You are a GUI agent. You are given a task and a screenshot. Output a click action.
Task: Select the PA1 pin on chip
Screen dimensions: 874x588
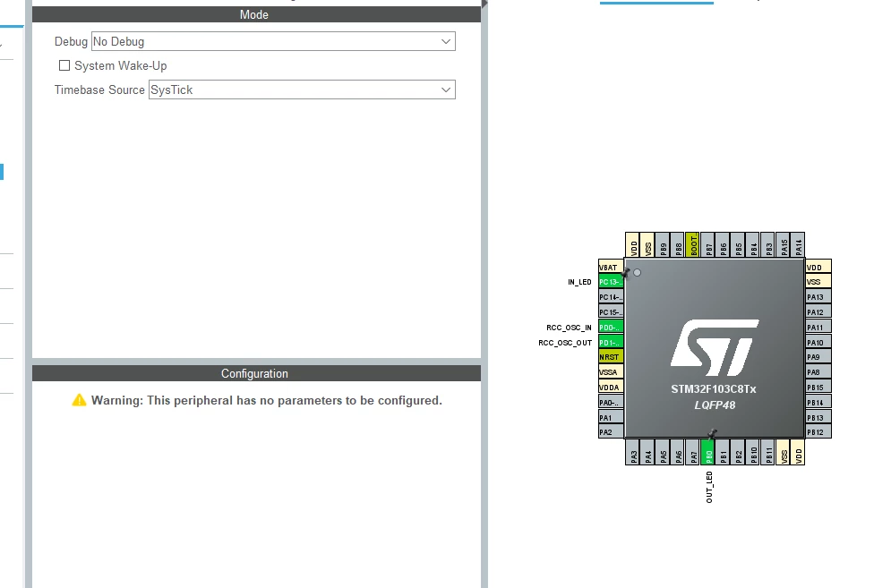pos(611,417)
